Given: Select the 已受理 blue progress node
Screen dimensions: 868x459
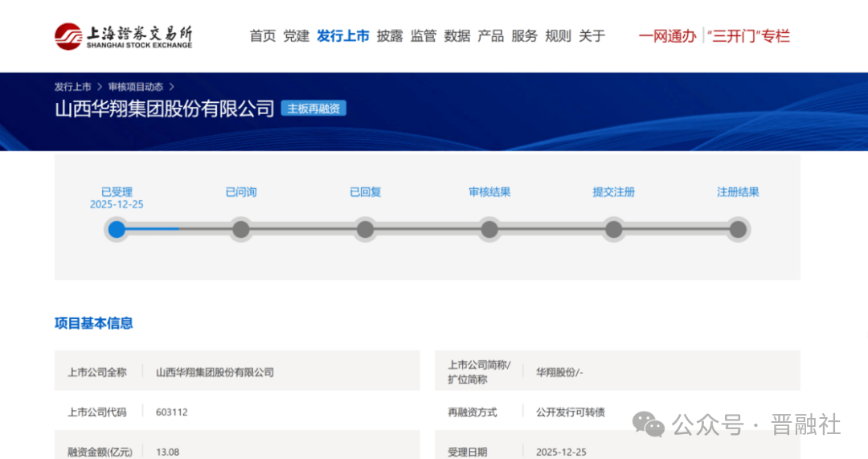Looking at the screenshot, I should coord(117,230).
